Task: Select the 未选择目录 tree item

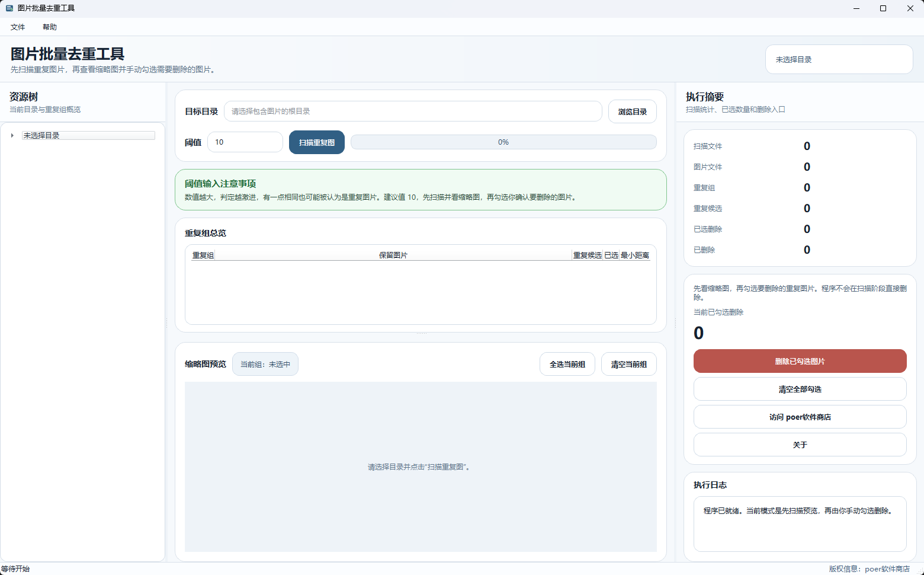Action: coord(88,136)
